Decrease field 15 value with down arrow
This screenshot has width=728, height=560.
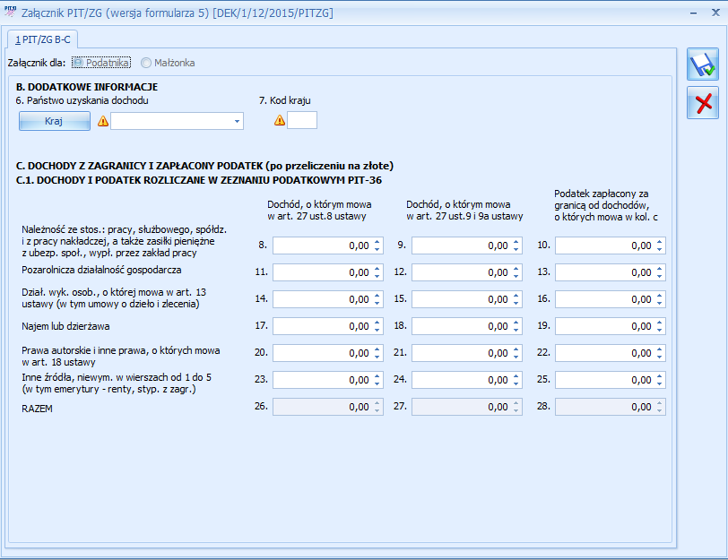pyautogui.click(x=516, y=304)
